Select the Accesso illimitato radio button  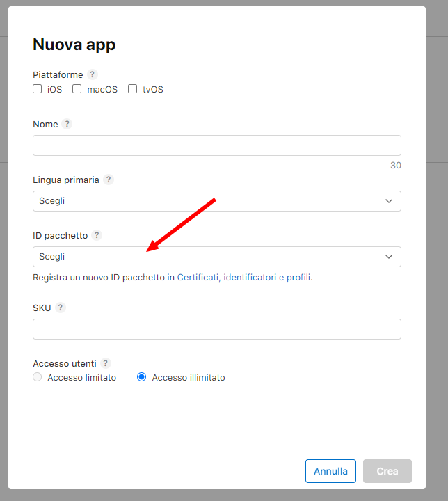point(141,377)
